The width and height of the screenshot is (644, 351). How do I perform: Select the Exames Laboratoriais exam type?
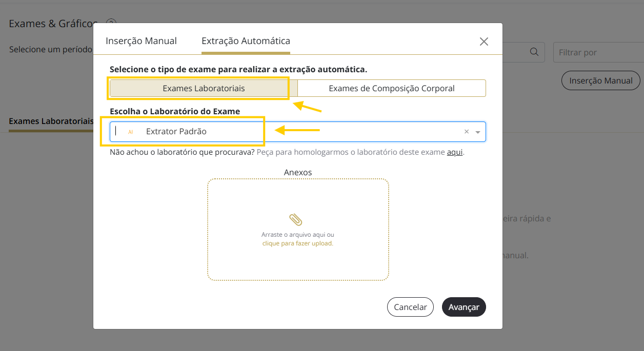tap(204, 88)
